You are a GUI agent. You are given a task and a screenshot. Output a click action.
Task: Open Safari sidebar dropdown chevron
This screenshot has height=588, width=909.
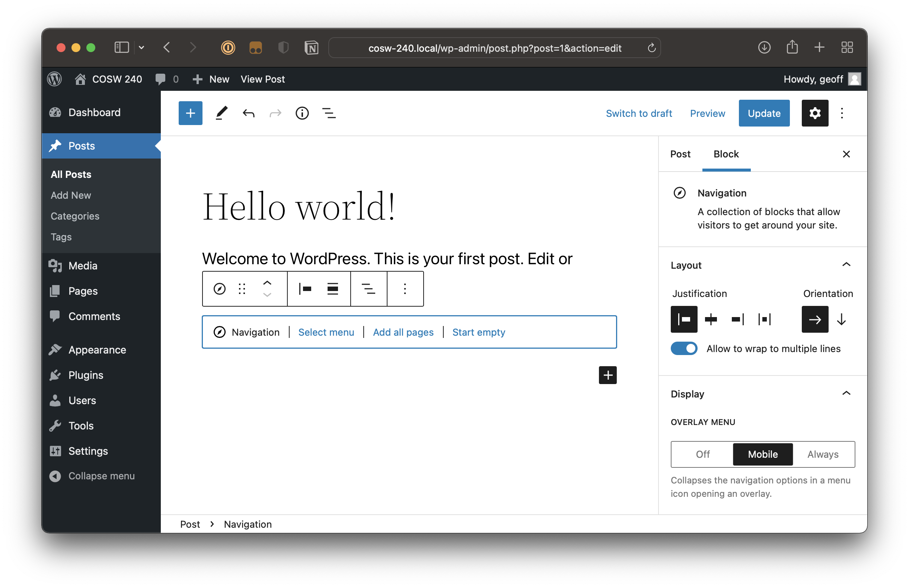141,48
